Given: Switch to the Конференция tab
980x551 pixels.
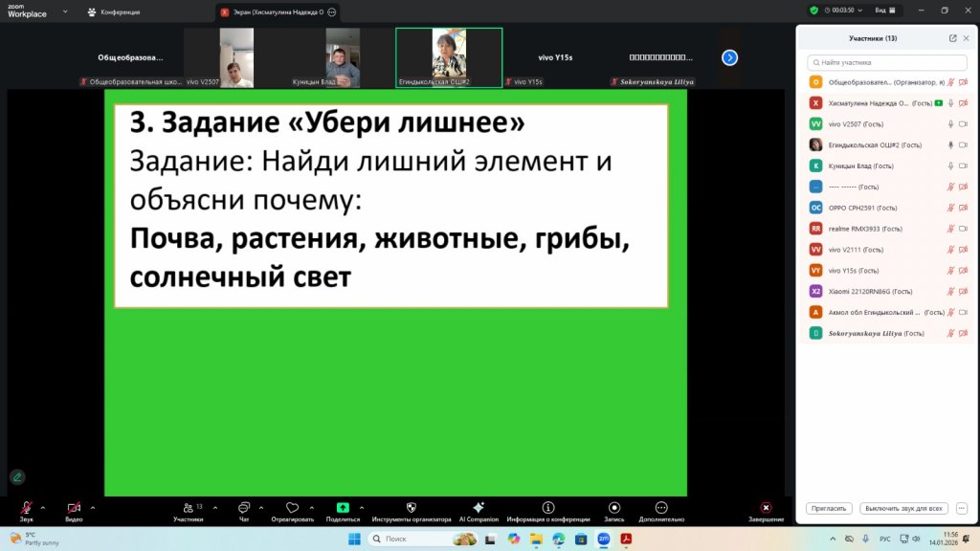Looking at the screenshot, I should coord(113,11).
